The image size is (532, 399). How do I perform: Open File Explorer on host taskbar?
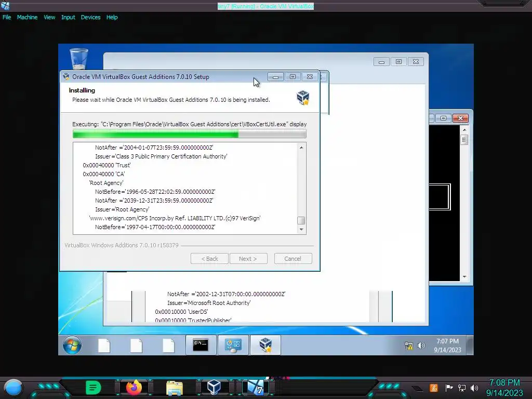click(x=175, y=388)
